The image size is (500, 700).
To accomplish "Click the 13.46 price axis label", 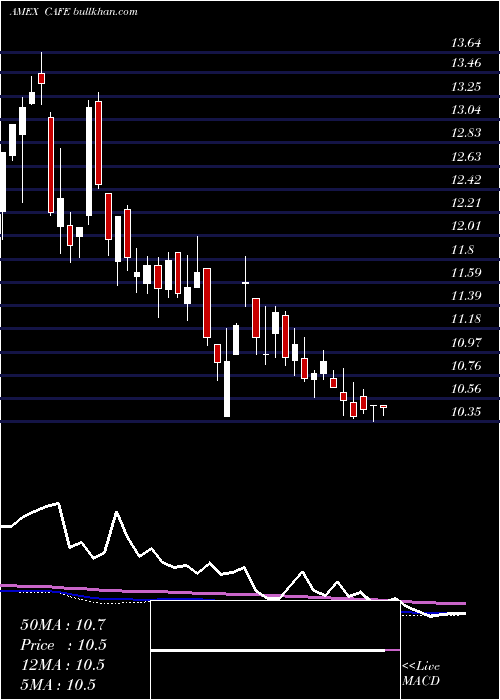I will pyautogui.click(x=466, y=62).
